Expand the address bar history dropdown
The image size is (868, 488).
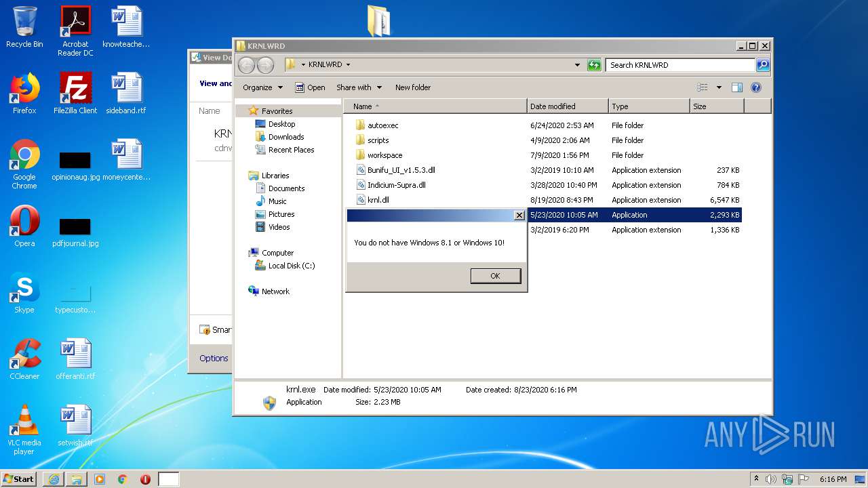577,65
